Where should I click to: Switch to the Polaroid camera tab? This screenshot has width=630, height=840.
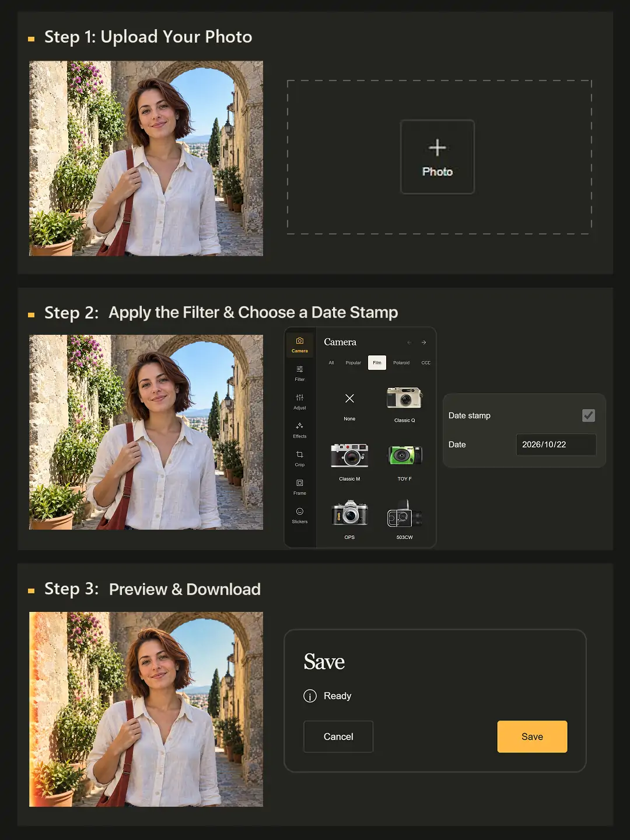point(401,363)
